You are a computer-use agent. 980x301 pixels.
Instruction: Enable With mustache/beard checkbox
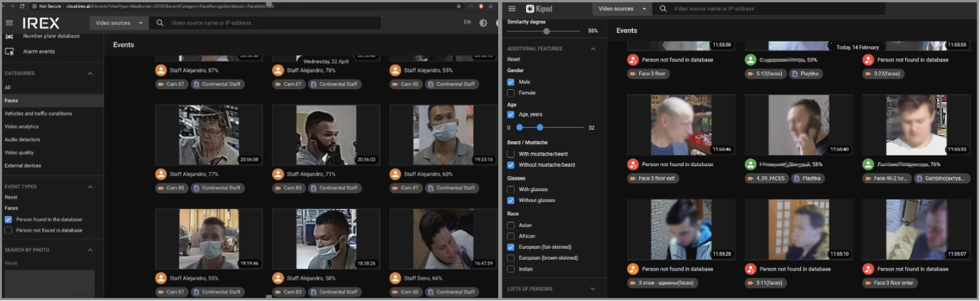(510, 154)
